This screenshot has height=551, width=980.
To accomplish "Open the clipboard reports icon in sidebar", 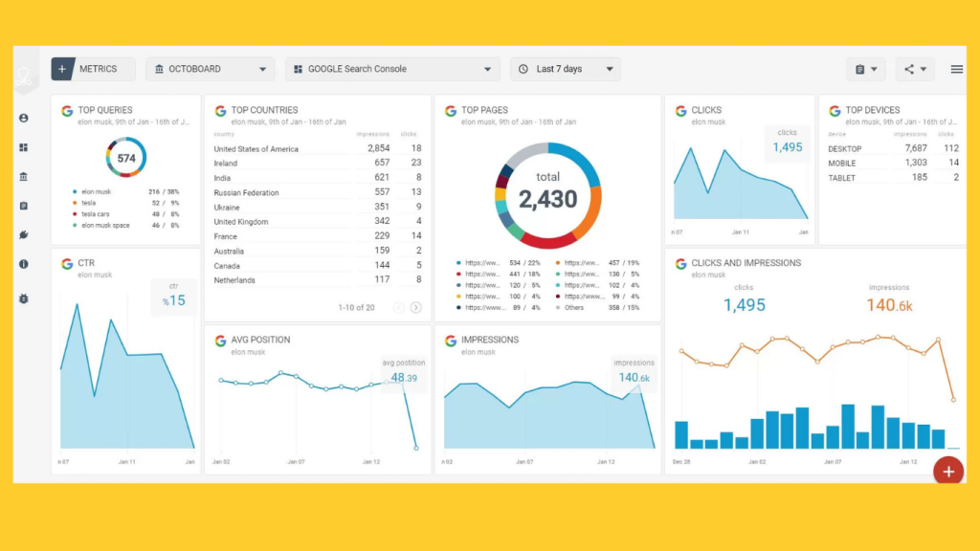I will coord(24,206).
